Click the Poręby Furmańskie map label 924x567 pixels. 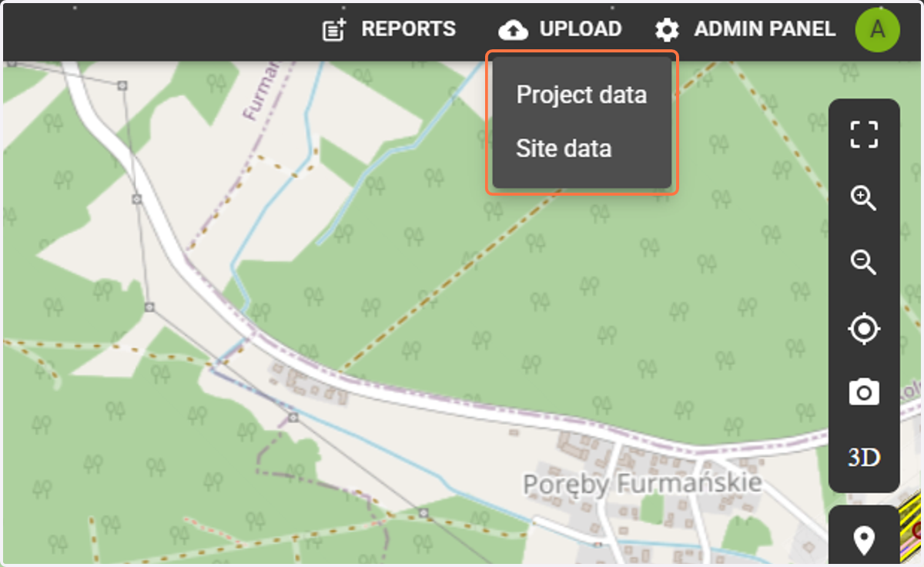coord(642,484)
